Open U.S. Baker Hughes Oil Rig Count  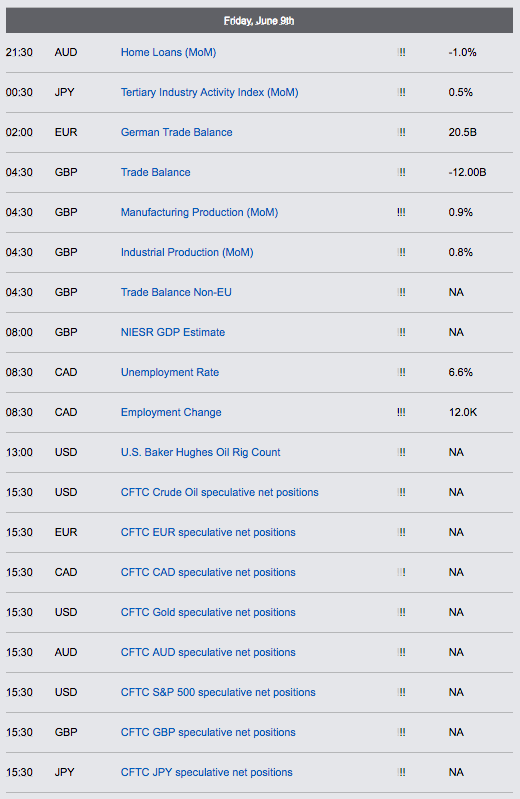click(200, 452)
